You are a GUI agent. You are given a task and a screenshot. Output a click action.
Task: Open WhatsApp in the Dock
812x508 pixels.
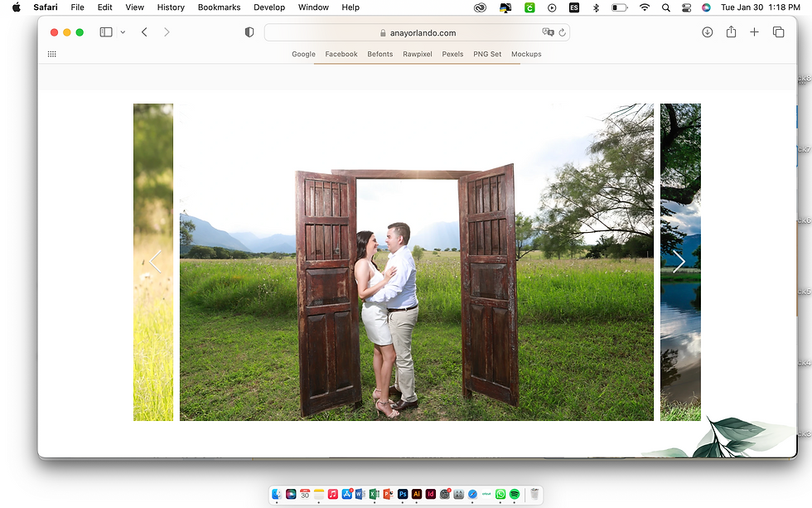click(500, 494)
